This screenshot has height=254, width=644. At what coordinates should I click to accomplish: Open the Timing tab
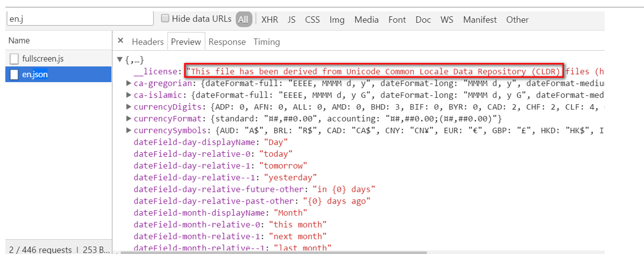tap(267, 42)
